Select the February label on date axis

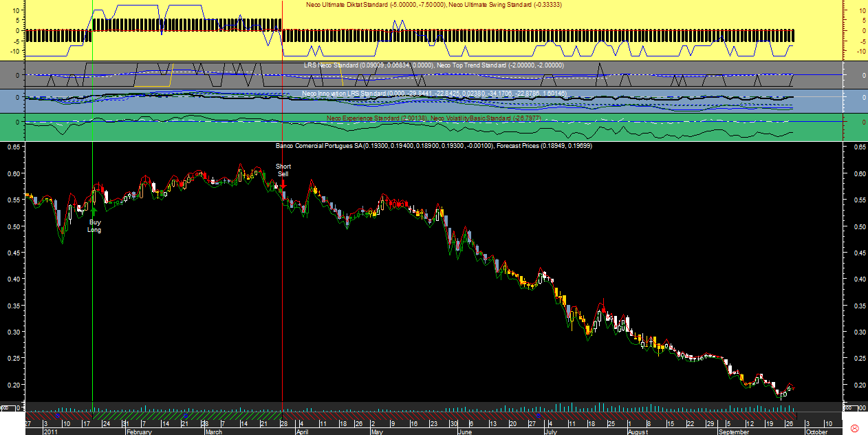click(140, 432)
